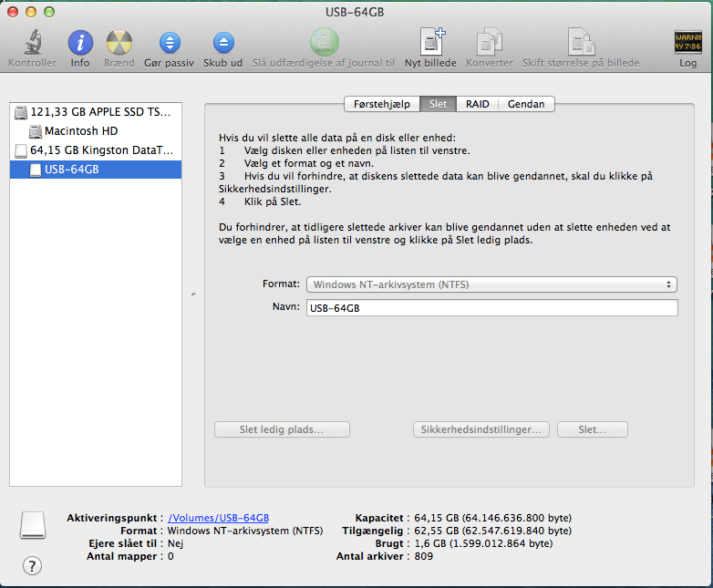Open the Info toolbar icon
This screenshot has height=588, width=713.
tap(80, 43)
